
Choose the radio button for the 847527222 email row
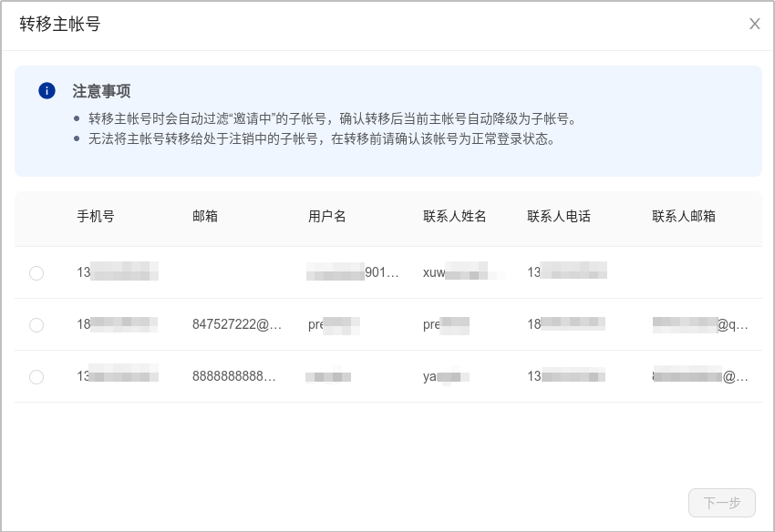(x=36, y=324)
